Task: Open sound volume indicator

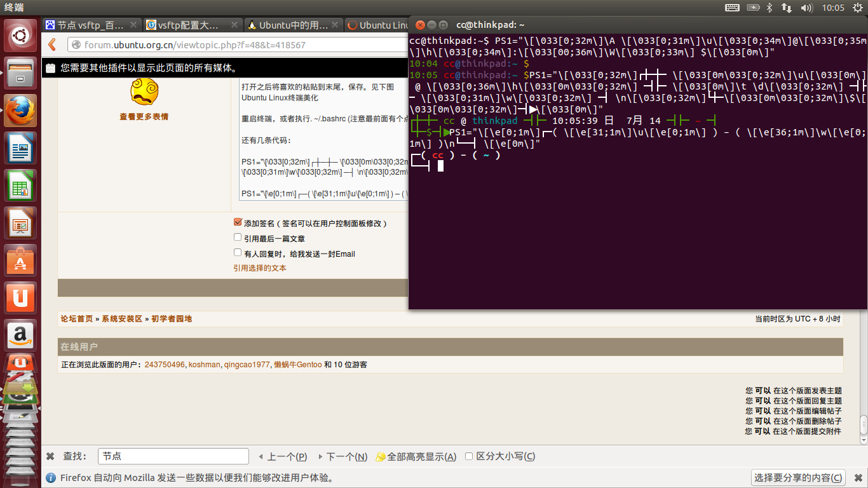Action: click(x=807, y=8)
